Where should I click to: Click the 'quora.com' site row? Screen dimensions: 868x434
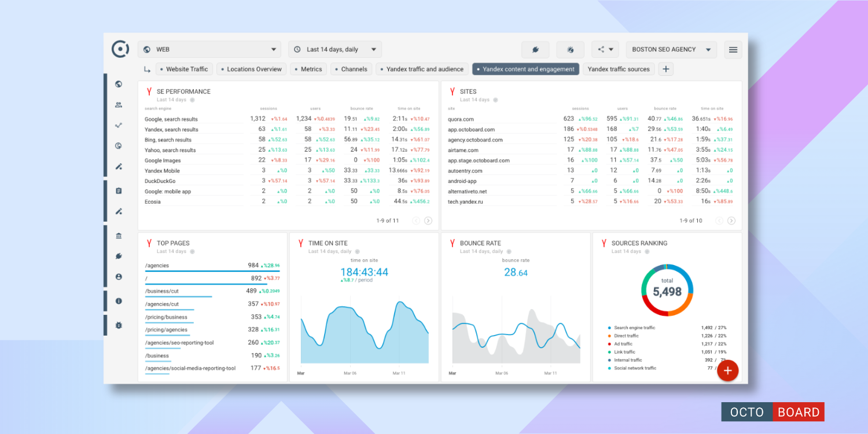[x=591, y=119]
